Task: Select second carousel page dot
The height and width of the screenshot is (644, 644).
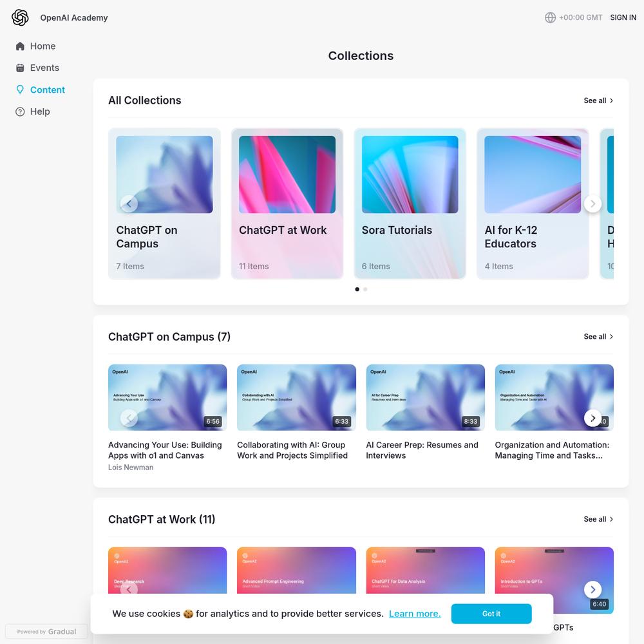Action: click(365, 289)
